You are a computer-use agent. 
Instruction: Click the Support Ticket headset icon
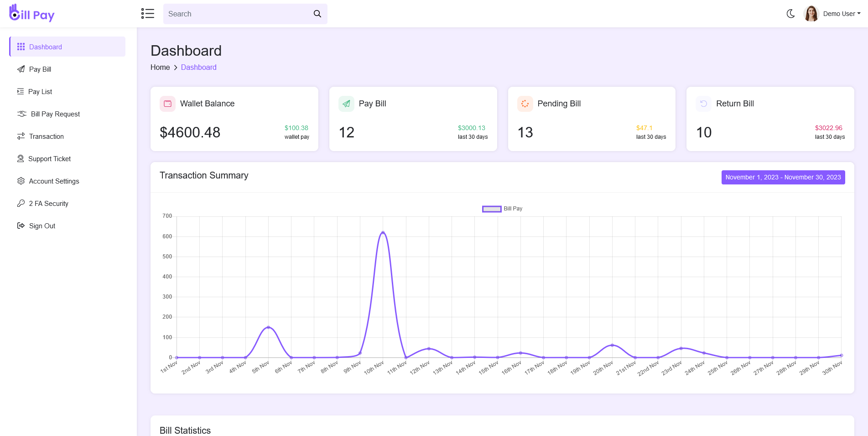click(x=21, y=158)
